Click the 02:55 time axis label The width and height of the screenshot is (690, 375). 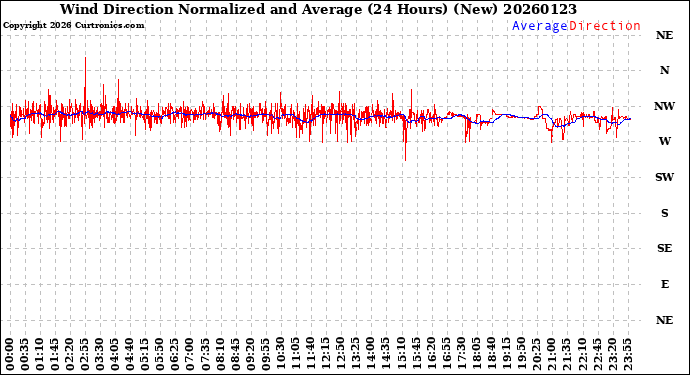pos(85,354)
